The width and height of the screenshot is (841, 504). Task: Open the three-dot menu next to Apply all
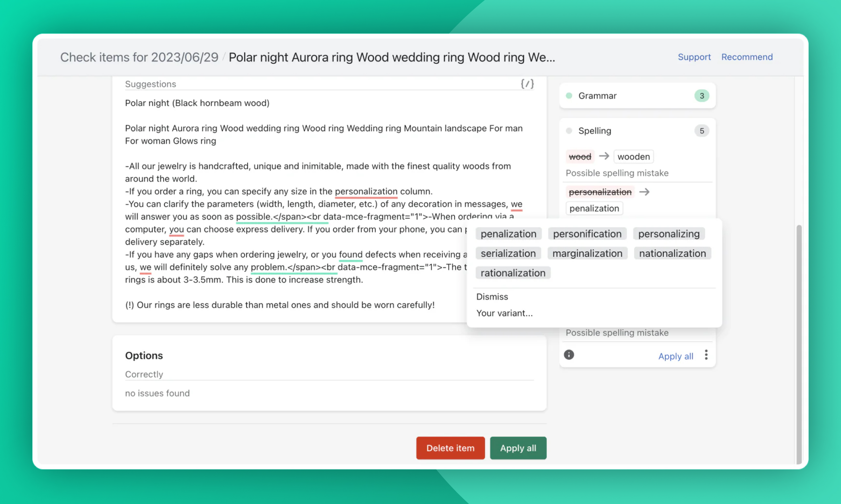[x=706, y=355]
